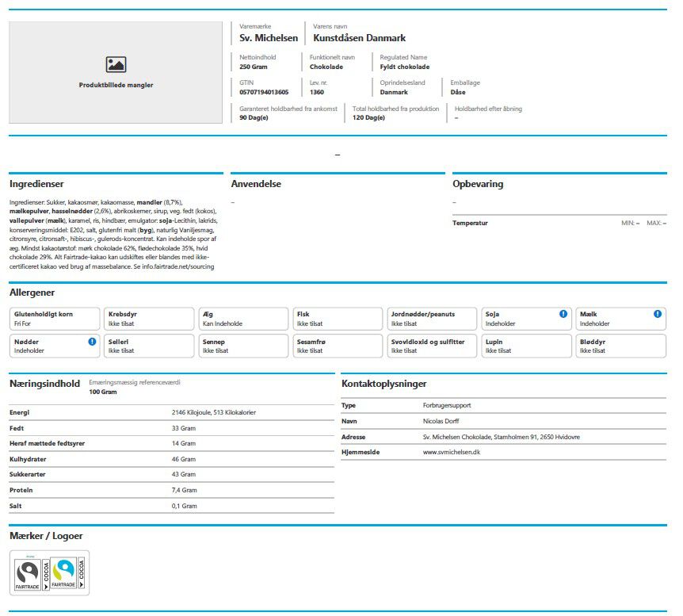The height and width of the screenshot is (616, 683).
Task: Click the Salt value 0,1 Gram
Action: [184, 506]
